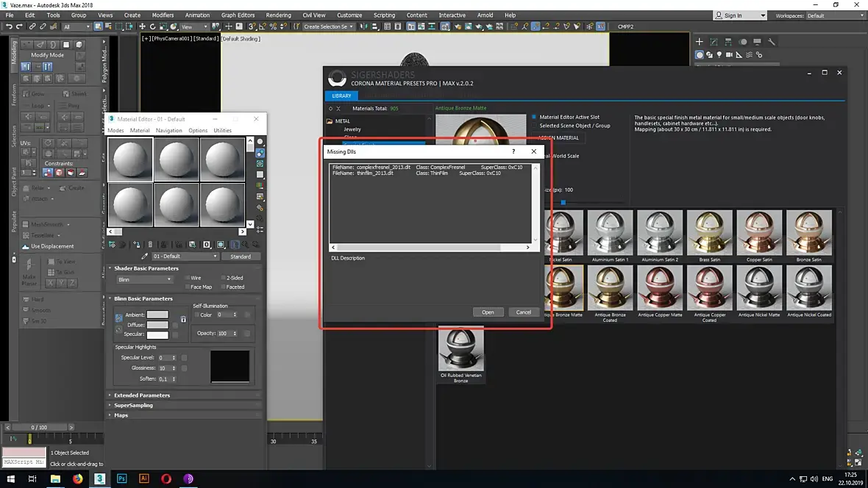Image resolution: width=868 pixels, height=488 pixels.
Task: Open the All selection filter dropdown
Action: (x=77, y=26)
